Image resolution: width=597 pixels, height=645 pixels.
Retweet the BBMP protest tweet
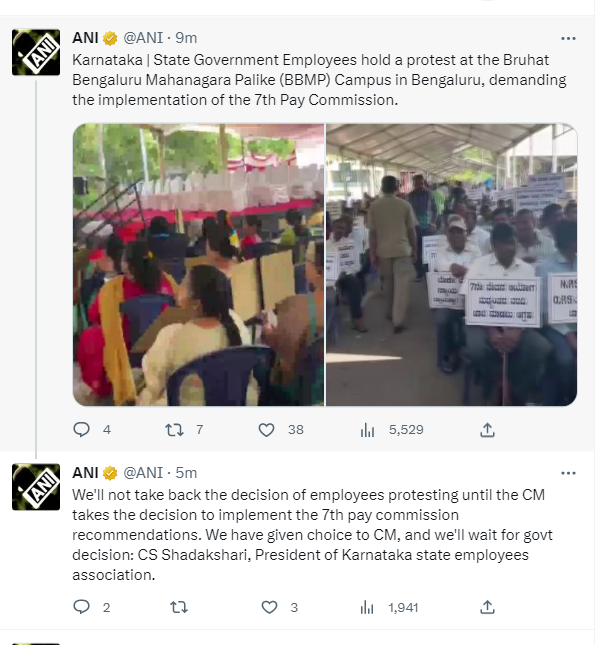pyautogui.click(x=174, y=430)
